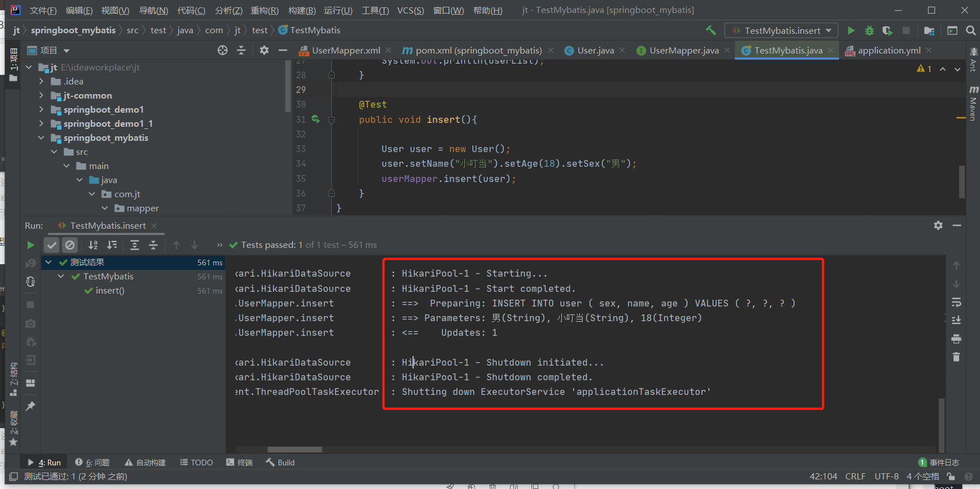Clear console with trash icon
Image resolution: width=980 pixels, height=489 pixels.
956,357
